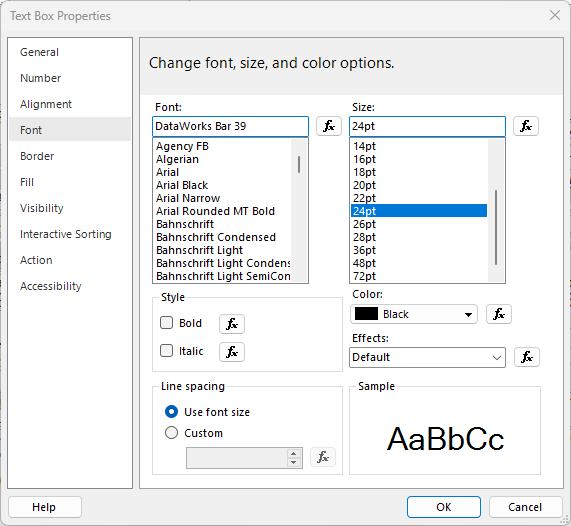Screen dimensions: 571x526
Task: Click the OK button
Action: [444, 507]
